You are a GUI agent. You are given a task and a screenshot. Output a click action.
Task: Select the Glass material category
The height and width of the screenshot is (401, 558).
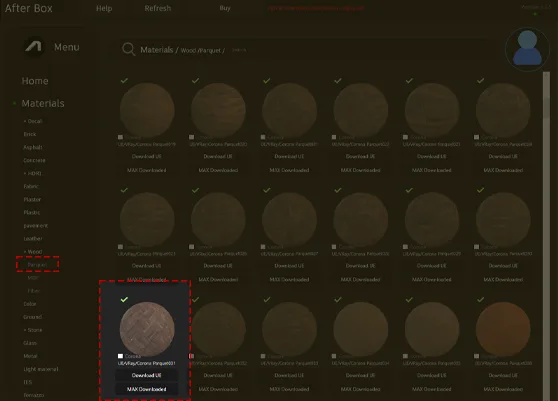pos(30,343)
